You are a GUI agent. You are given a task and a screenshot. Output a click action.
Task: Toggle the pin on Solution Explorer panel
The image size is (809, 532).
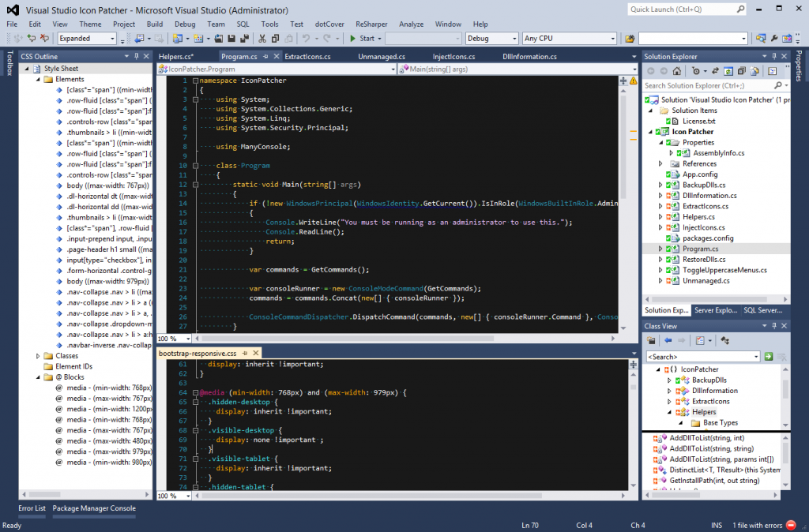coord(774,56)
